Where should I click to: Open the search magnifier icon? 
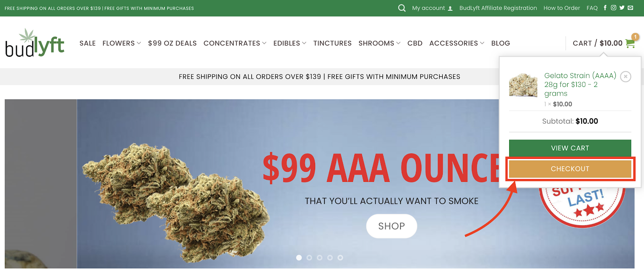pyautogui.click(x=402, y=8)
